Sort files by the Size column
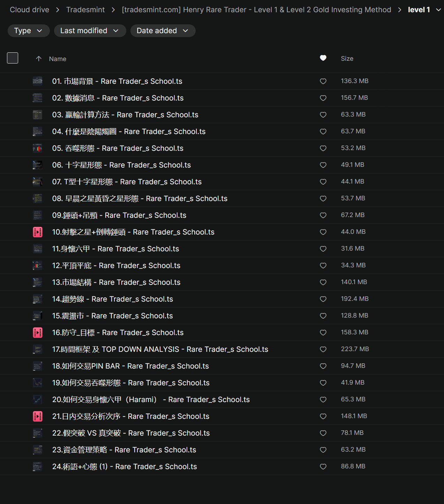 347,59
